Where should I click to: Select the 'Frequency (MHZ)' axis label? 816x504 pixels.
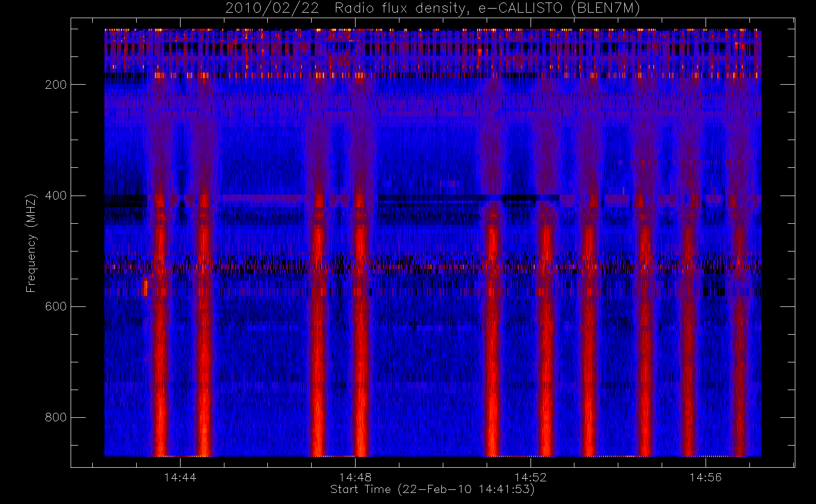[x=31, y=243]
